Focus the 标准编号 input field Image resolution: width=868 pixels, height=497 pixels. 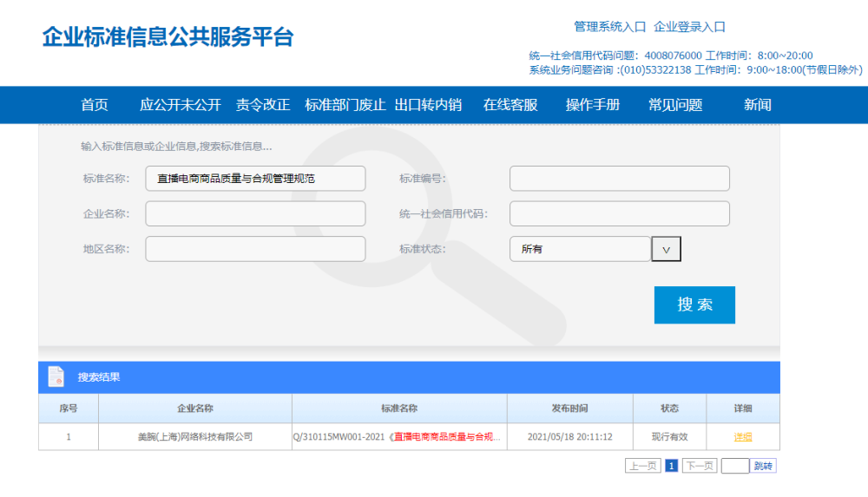(x=620, y=178)
